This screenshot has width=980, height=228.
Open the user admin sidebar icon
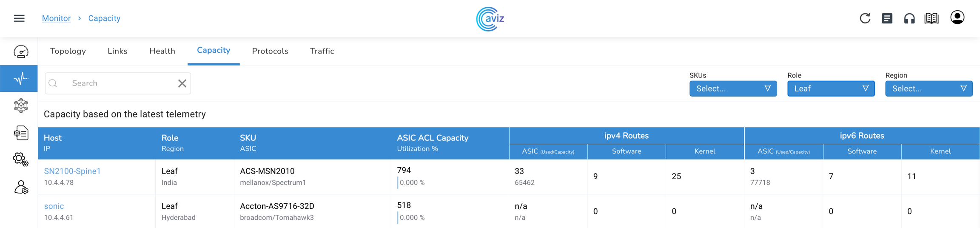pyautogui.click(x=21, y=187)
